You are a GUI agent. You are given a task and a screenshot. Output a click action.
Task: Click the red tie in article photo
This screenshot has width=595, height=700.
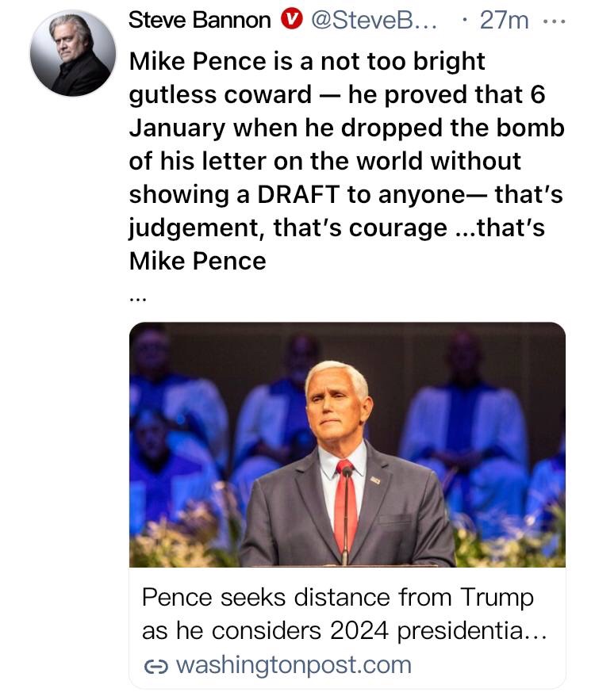tap(345, 507)
